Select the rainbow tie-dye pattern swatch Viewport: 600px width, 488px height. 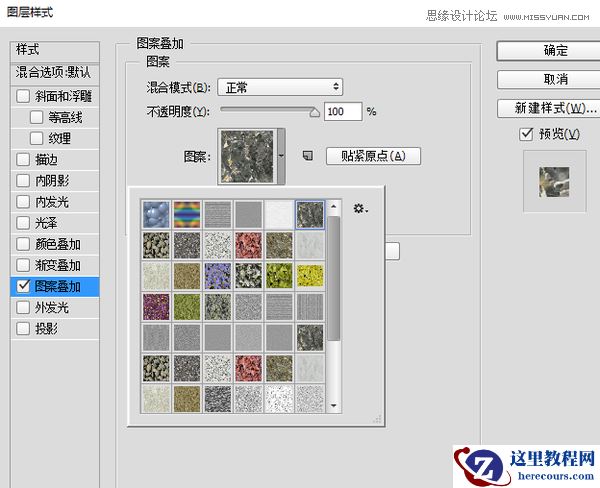(x=187, y=214)
